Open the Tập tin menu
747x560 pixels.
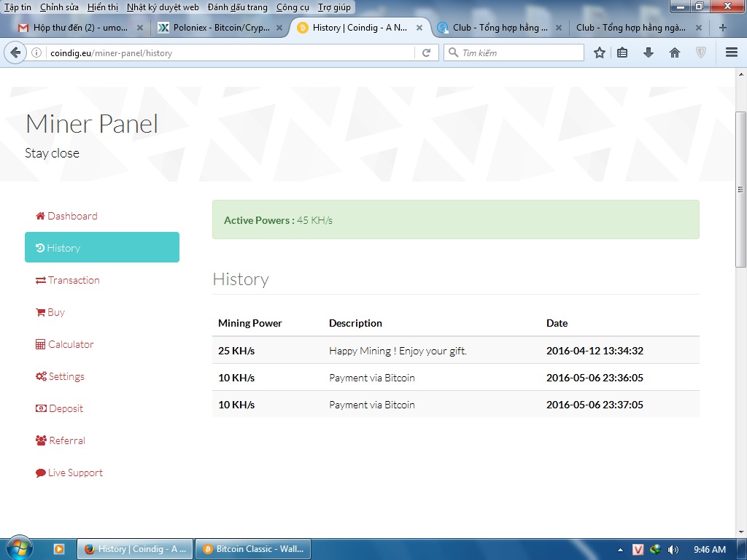(x=18, y=7)
